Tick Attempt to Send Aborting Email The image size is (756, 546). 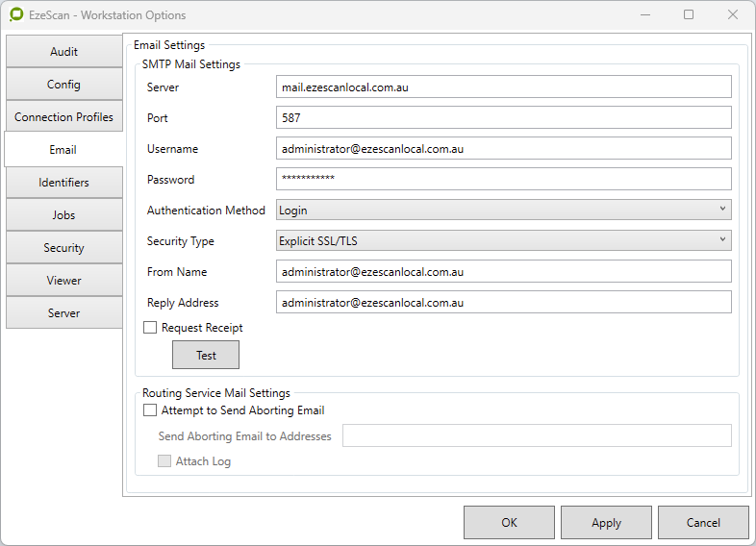point(150,410)
